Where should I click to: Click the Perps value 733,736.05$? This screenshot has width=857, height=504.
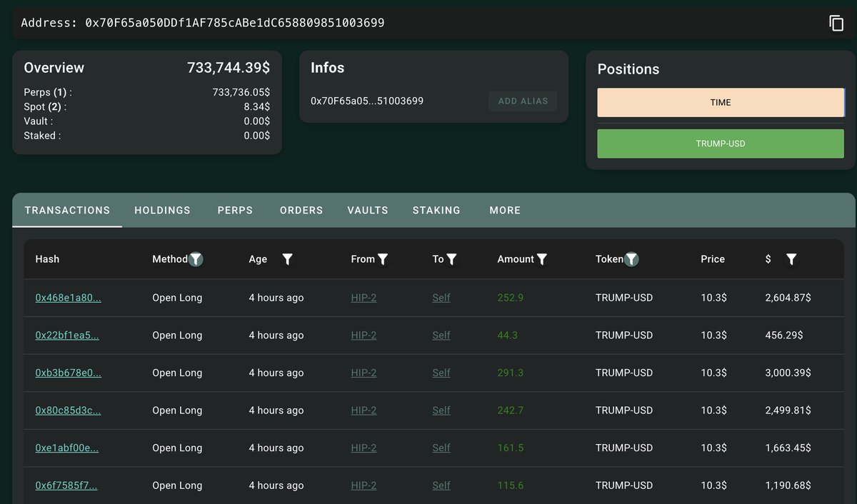point(241,92)
